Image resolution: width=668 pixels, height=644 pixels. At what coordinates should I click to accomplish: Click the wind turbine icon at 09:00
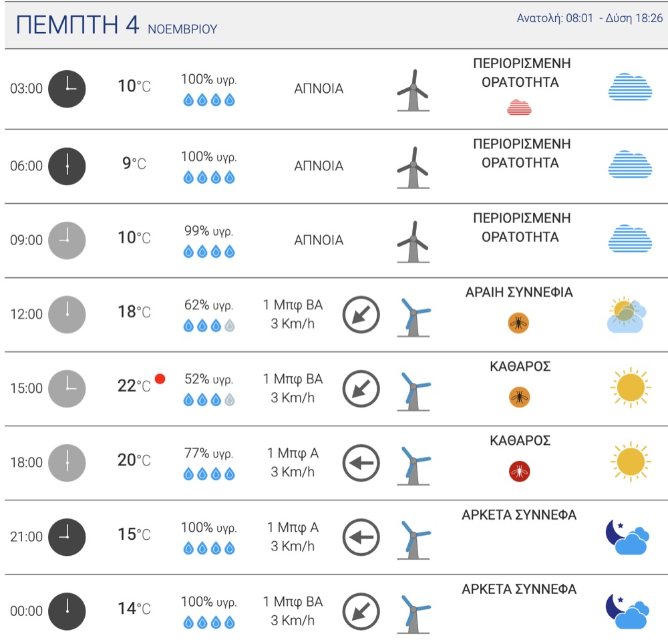click(x=413, y=242)
